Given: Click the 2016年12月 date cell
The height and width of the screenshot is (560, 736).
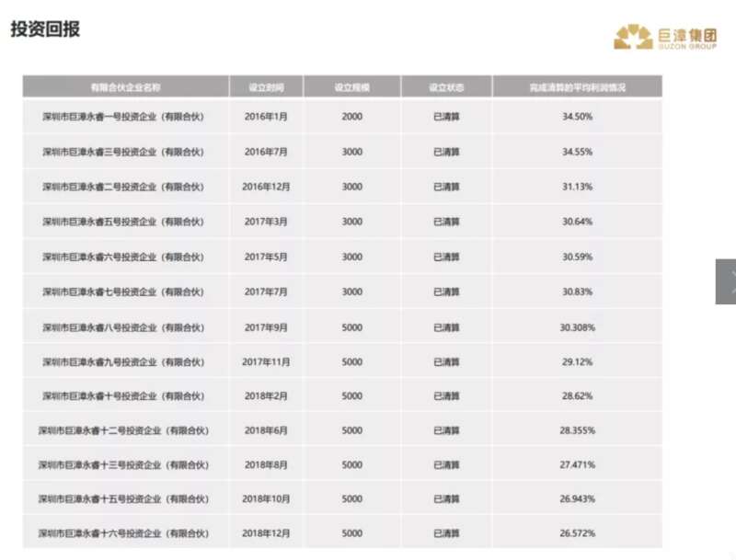Looking at the screenshot, I should click(x=266, y=187).
